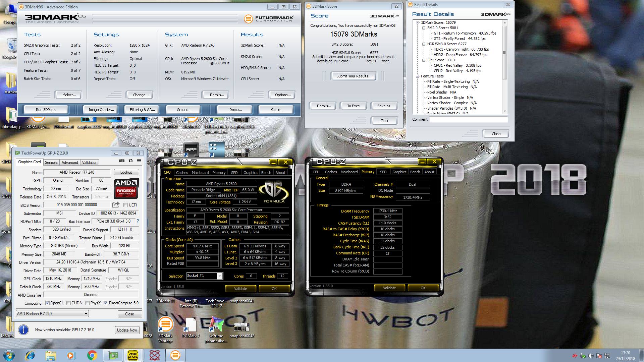The width and height of the screenshot is (644, 362).
Task: Click Submit Your Results button
Action: pyautogui.click(x=354, y=76)
